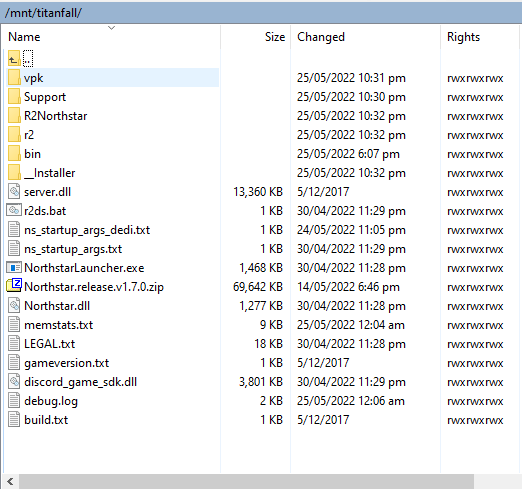Select the '__Installer' folder name

(50, 173)
